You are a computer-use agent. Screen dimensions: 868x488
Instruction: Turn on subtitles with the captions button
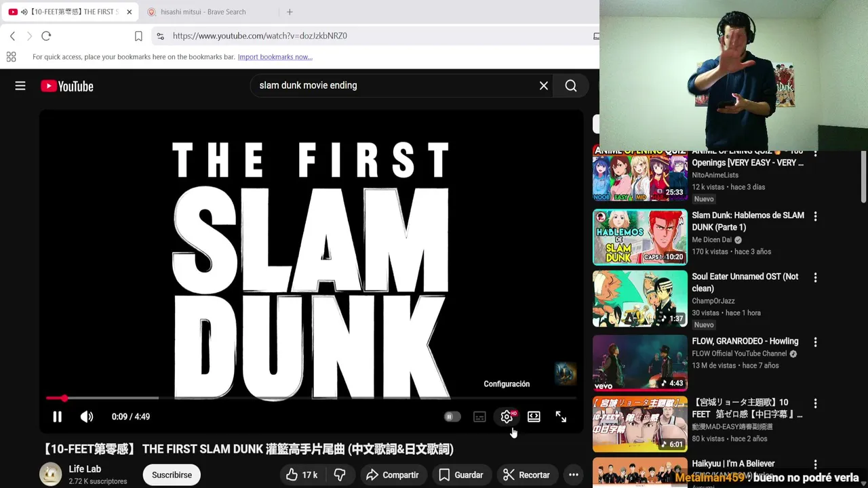(479, 417)
